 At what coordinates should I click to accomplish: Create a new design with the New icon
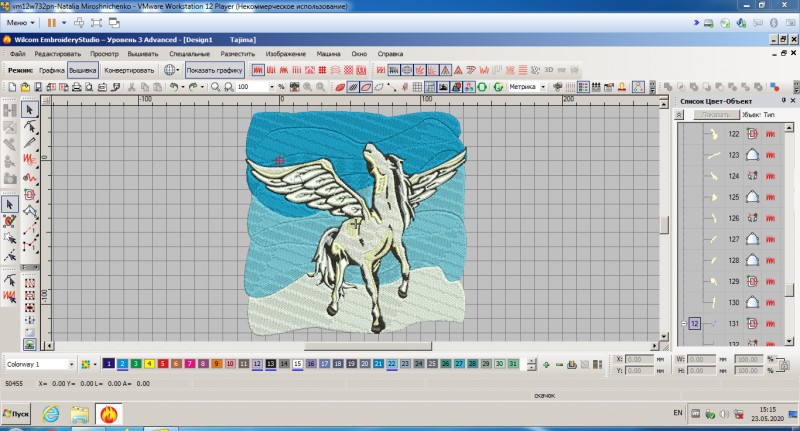[12, 87]
